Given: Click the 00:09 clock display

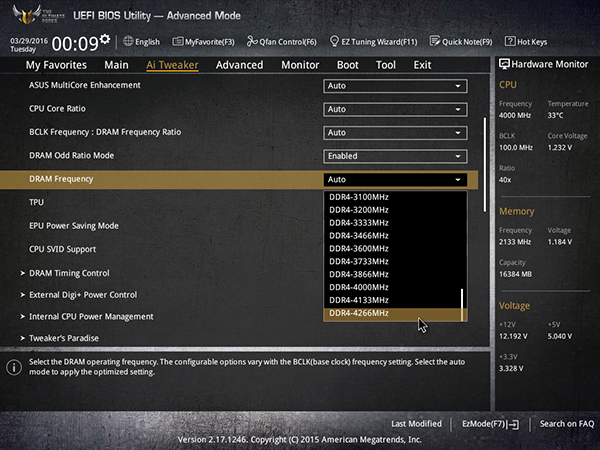Looking at the screenshot, I should click(x=75, y=44).
